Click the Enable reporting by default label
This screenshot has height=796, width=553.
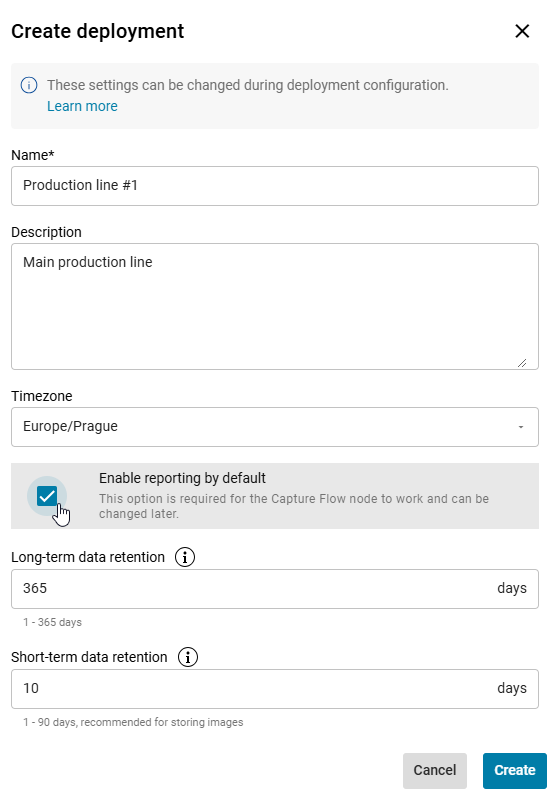(182, 478)
